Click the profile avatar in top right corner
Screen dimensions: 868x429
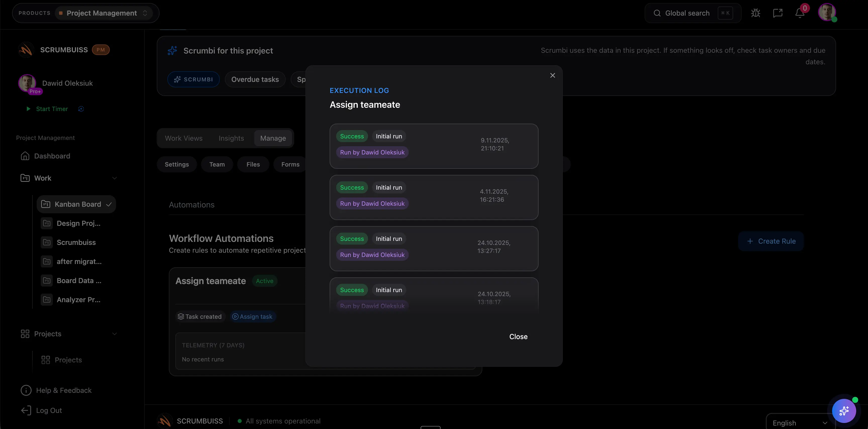tap(828, 13)
